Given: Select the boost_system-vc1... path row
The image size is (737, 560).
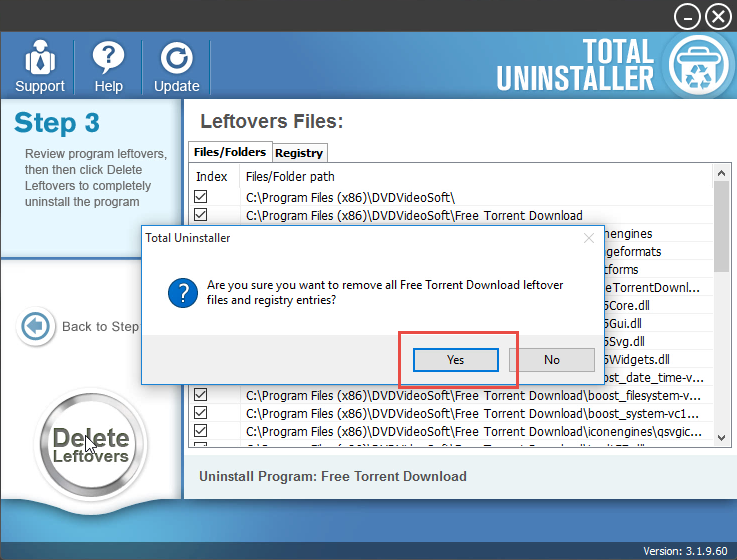Looking at the screenshot, I should coord(472,414).
